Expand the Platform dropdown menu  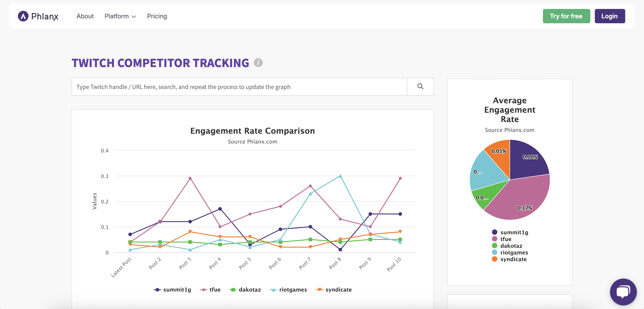tap(120, 16)
